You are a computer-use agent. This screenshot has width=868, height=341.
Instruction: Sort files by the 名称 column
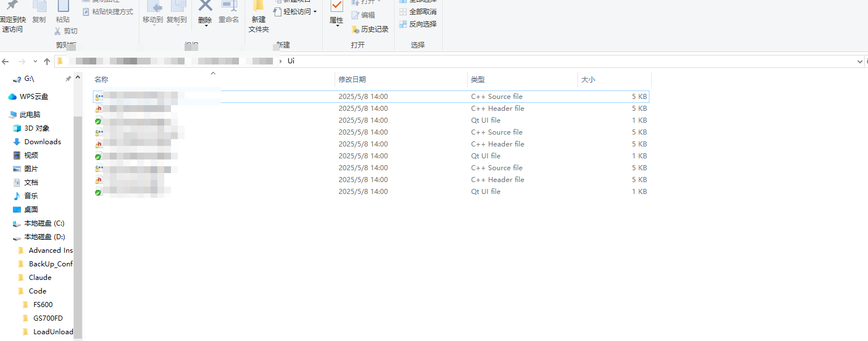pyautogui.click(x=101, y=80)
